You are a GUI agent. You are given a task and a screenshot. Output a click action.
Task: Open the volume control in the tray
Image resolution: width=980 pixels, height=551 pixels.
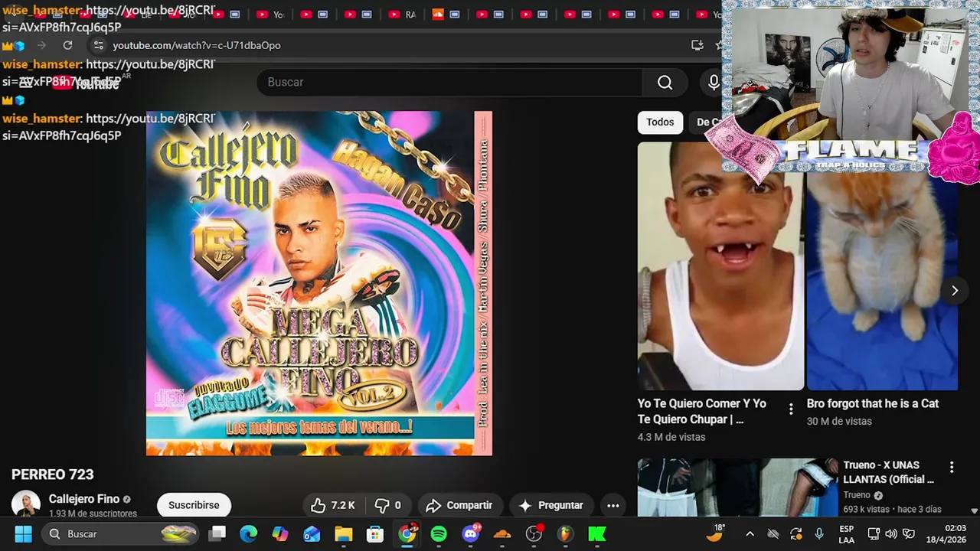point(890,534)
